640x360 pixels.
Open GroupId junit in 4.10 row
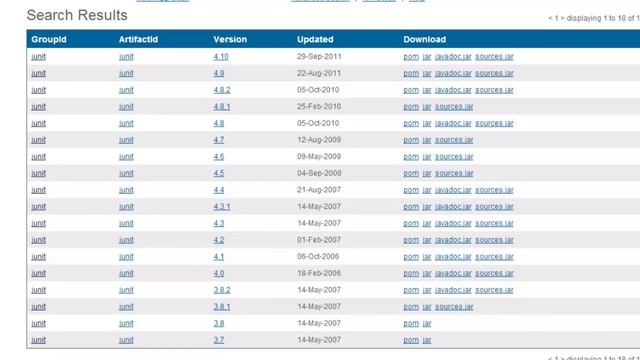pyautogui.click(x=38, y=57)
